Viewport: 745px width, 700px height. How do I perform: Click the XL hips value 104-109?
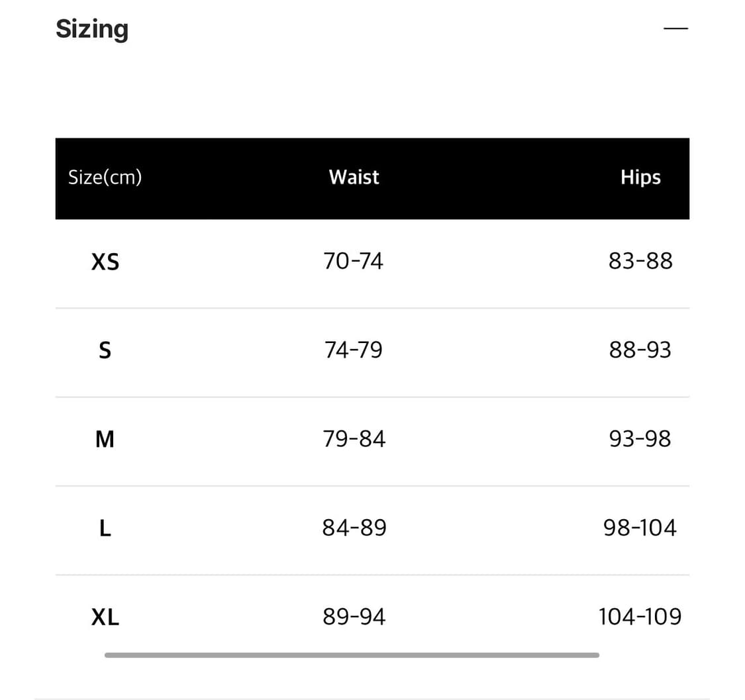click(x=640, y=617)
